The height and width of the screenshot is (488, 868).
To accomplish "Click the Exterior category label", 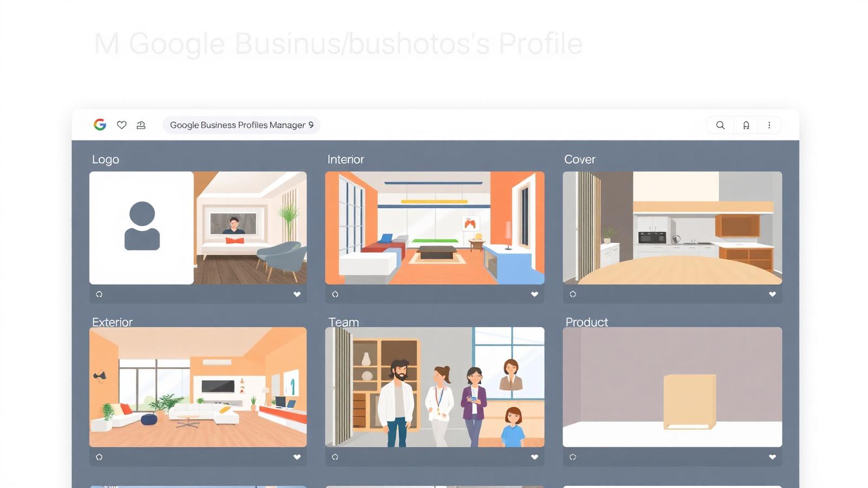I will click(x=112, y=322).
